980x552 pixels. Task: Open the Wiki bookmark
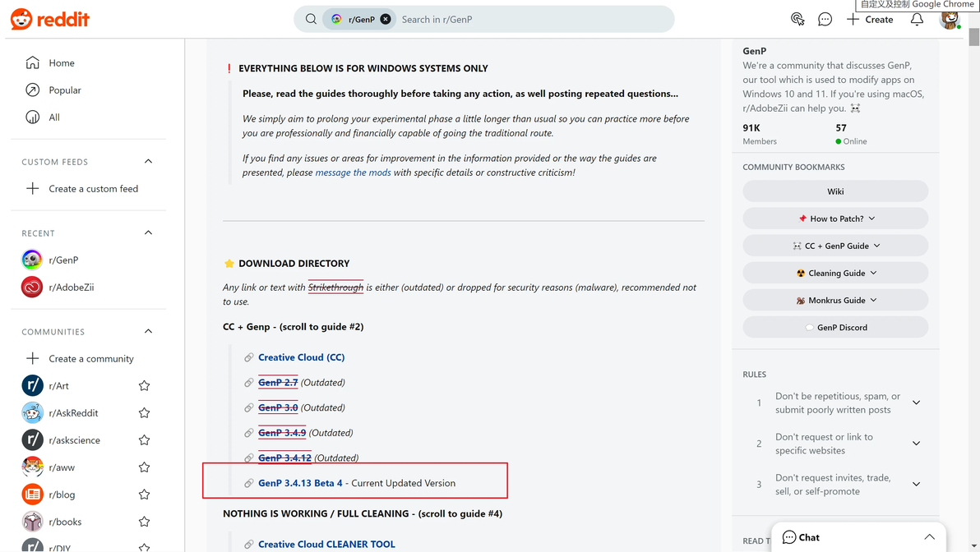(x=835, y=191)
